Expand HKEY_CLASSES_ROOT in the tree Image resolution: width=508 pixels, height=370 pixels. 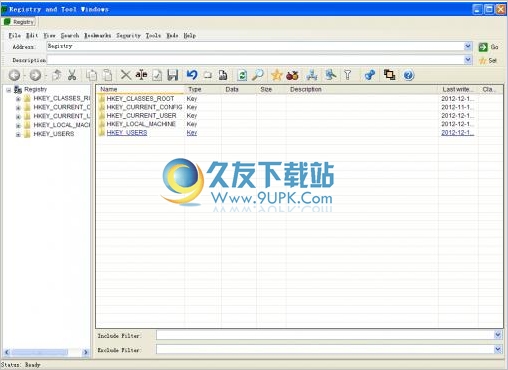tap(18, 99)
